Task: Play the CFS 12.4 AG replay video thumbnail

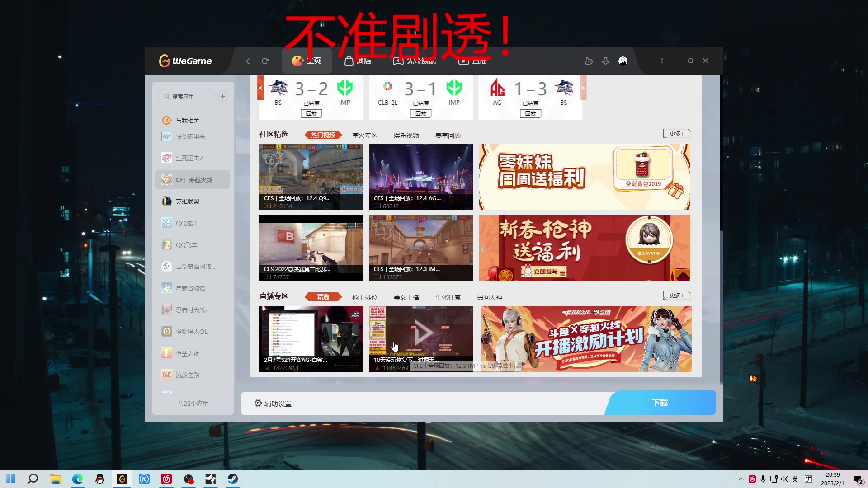Action: 421,177
